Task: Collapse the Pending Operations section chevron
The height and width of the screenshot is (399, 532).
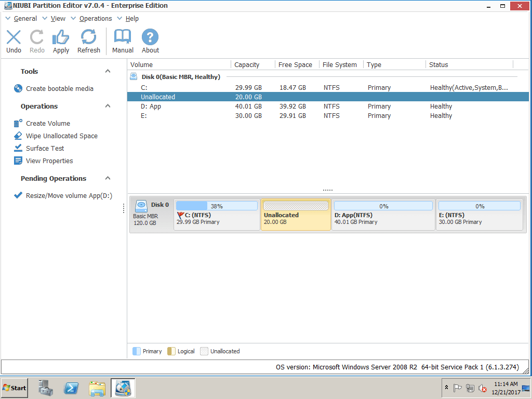Action: [x=108, y=178]
